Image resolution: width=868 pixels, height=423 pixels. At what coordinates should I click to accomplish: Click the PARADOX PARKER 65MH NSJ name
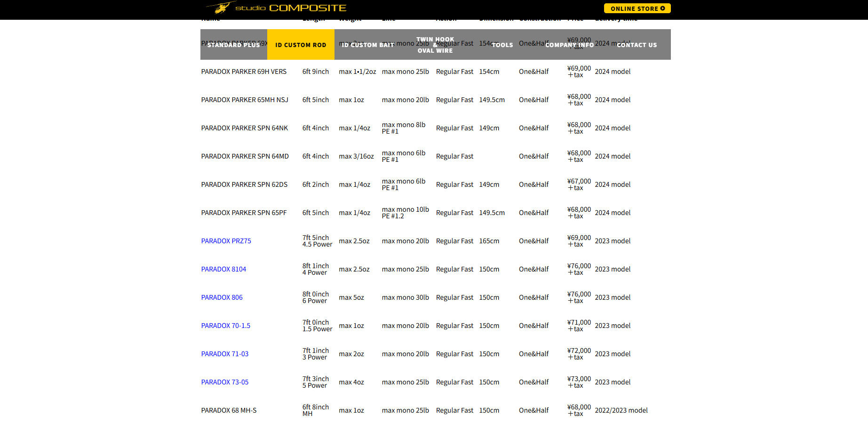[x=245, y=100]
